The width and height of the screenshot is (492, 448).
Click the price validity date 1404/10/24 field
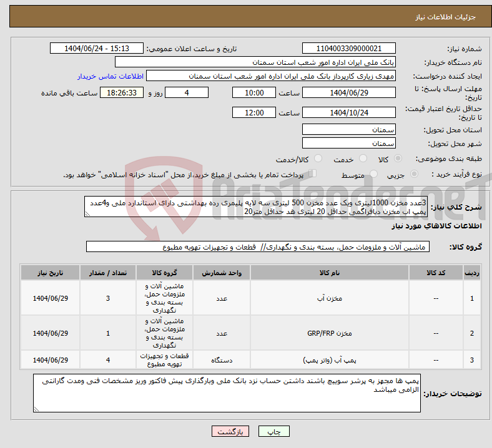tap(348, 112)
